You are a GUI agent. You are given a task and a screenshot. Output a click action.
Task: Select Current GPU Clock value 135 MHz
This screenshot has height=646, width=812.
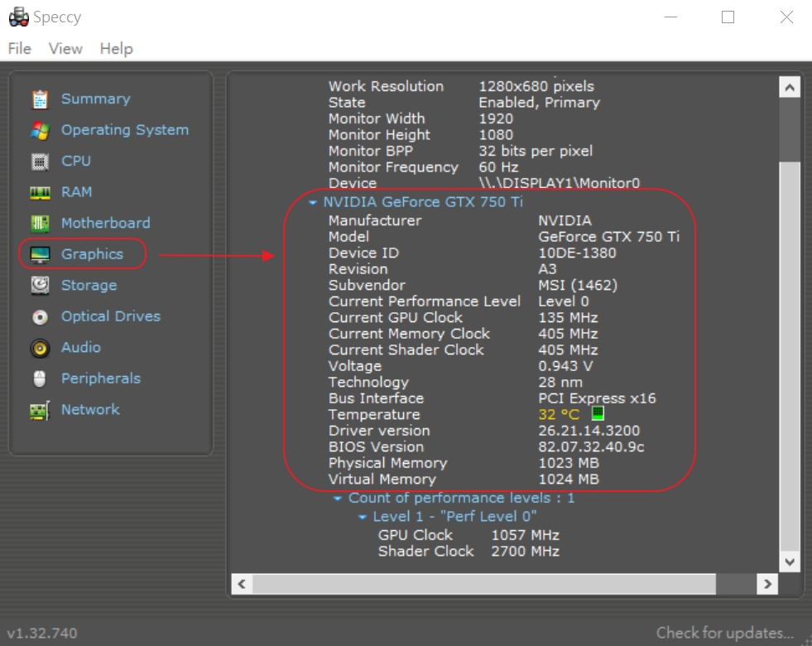pos(568,317)
